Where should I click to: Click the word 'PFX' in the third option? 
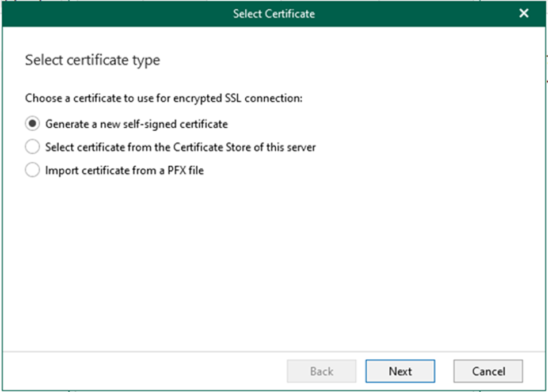pos(174,170)
